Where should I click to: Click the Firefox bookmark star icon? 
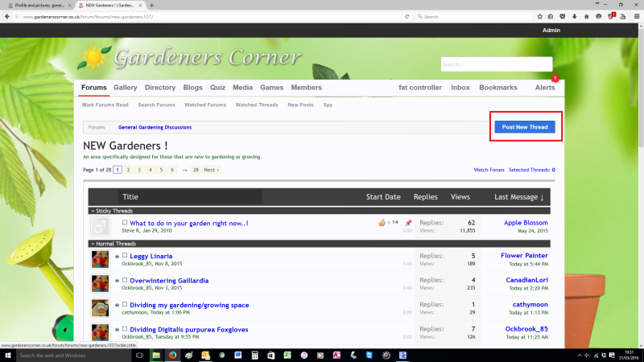coord(540,16)
